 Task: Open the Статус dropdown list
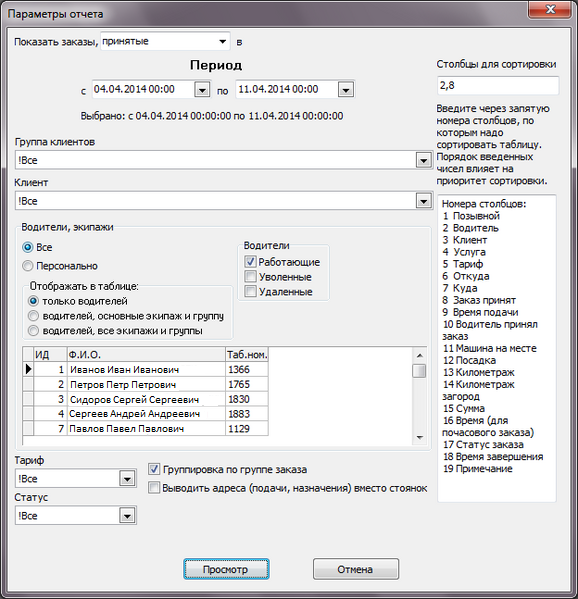[127, 516]
